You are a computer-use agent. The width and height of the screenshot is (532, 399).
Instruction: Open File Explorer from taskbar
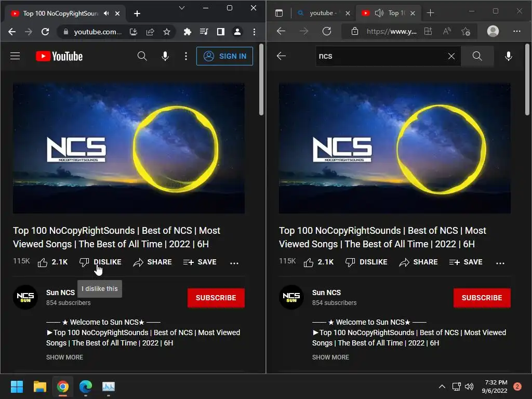click(x=39, y=387)
